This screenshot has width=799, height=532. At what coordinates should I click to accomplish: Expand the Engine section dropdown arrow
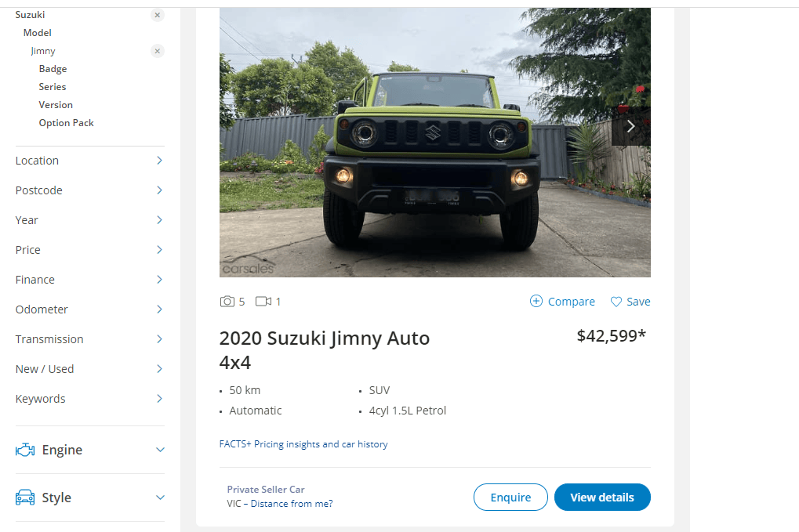click(160, 450)
